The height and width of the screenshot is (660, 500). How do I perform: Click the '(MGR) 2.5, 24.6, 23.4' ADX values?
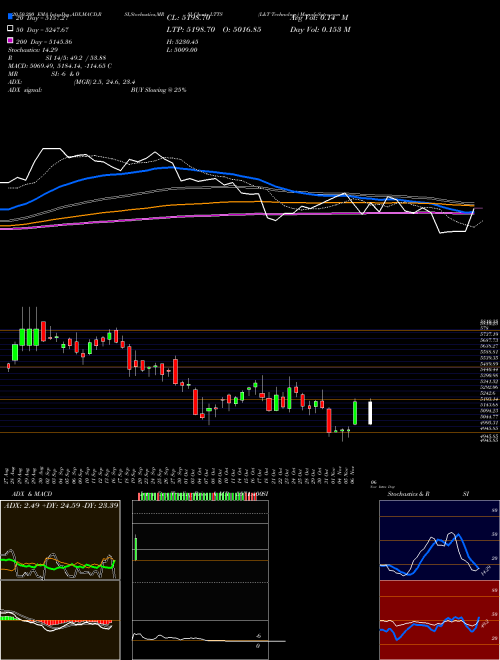click(x=104, y=82)
